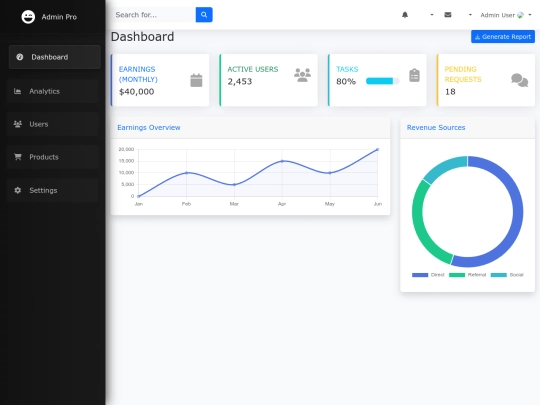Image resolution: width=540 pixels, height=405 pixels.
Task: Toggle the Social legend color swatch
Action: [498, 275]
